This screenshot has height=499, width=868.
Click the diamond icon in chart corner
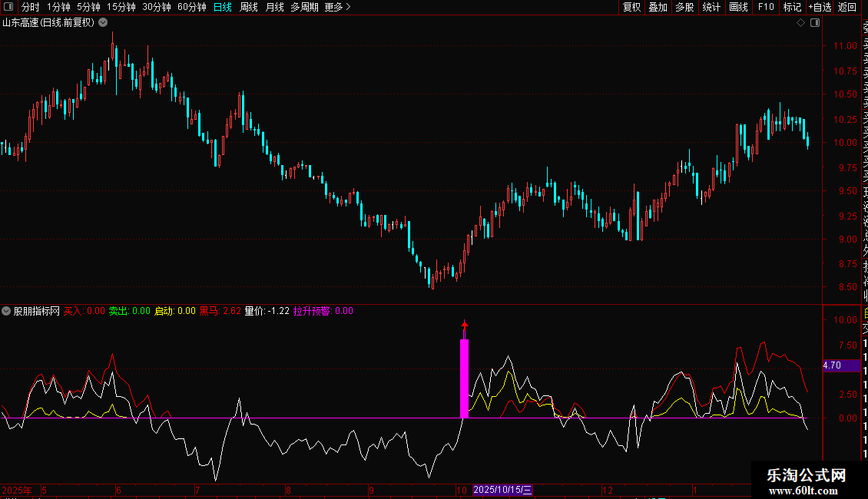point(800,23)
